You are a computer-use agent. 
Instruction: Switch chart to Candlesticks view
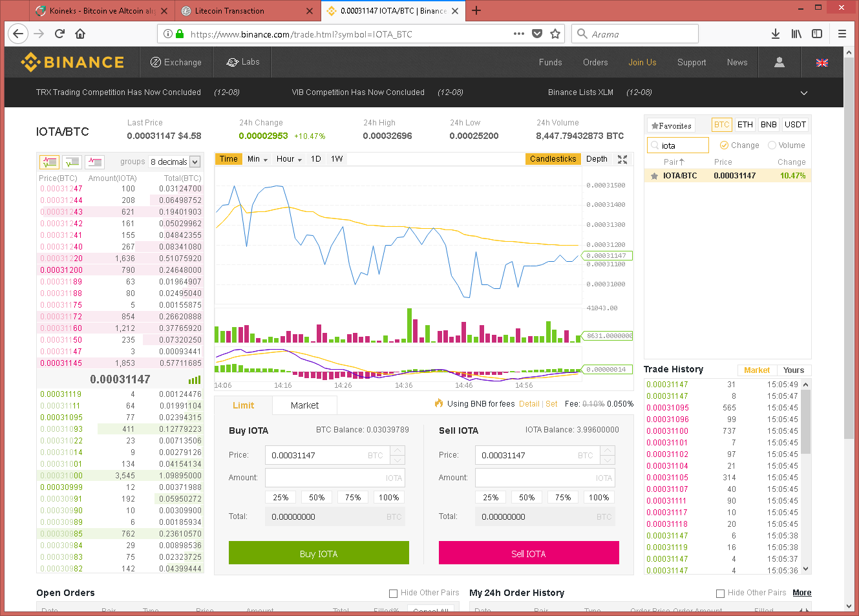click(553, 159)
